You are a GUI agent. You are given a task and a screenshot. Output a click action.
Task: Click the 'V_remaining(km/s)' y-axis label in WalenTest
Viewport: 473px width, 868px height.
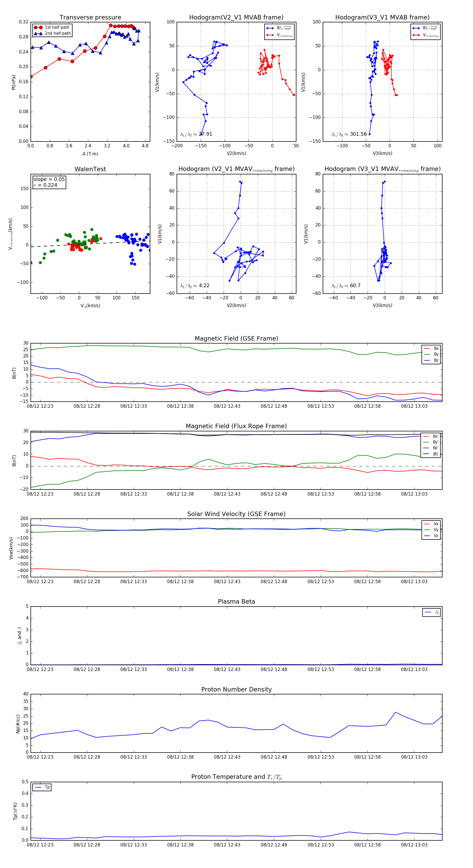click(x=11, y=234)
